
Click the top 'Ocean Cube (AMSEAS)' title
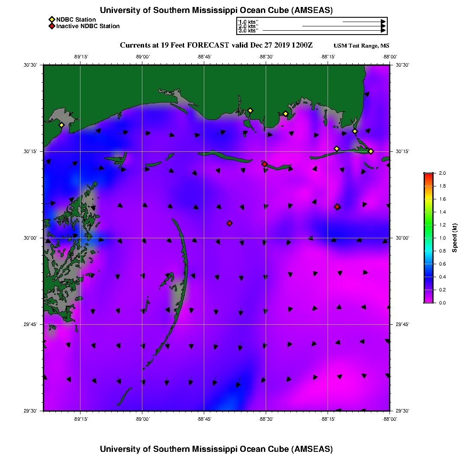click(x=216, y=10)
